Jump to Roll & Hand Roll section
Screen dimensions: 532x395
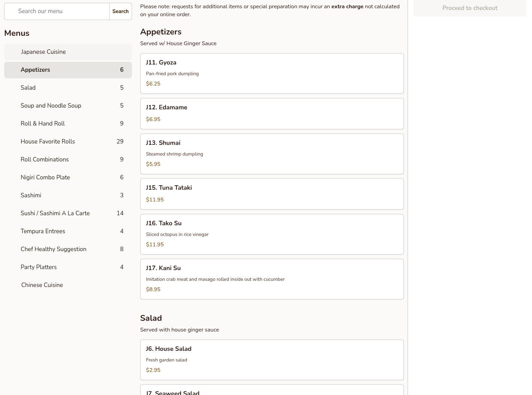click(68, 124)
